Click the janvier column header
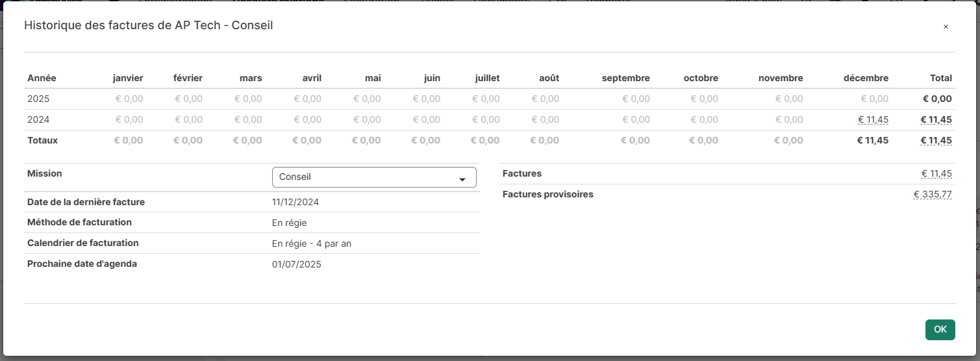Image resolution: width=980 pixels, height=361 pixels. pos(127,78)
